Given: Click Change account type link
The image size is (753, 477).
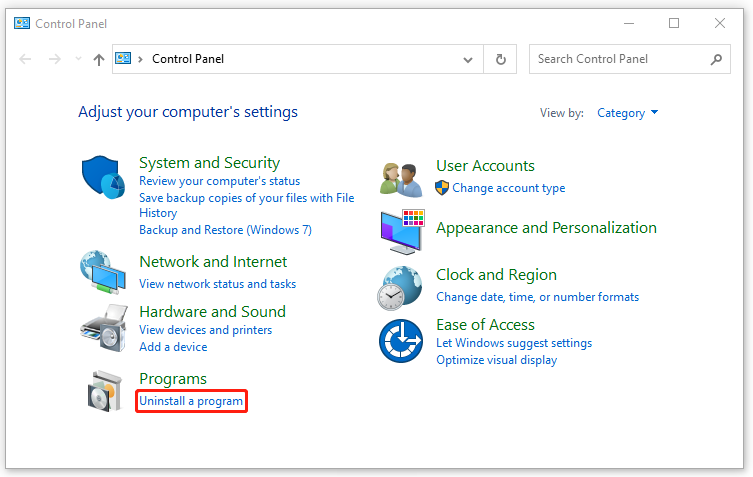Looking at the screenshot, I should coord(509,188).
